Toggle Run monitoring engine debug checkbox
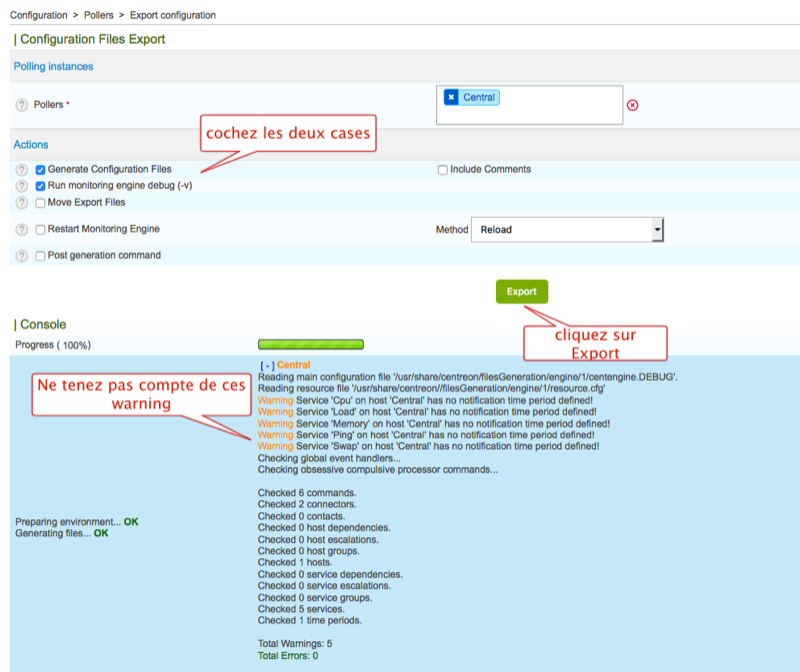Viewport: 800px width, 672px height. (41, 186)
